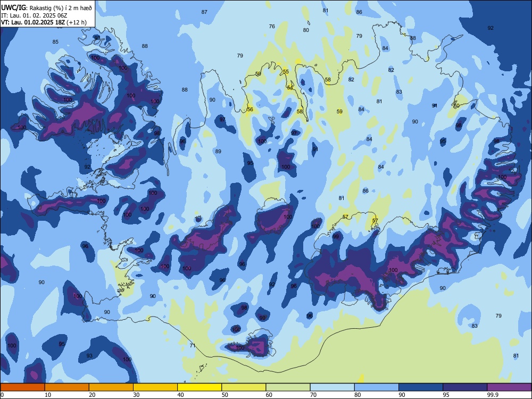Click the title text 'UWC/IG: Rakastig (%) í 2 m hæð'
This screenshot has width=532, height=399.
46,7
